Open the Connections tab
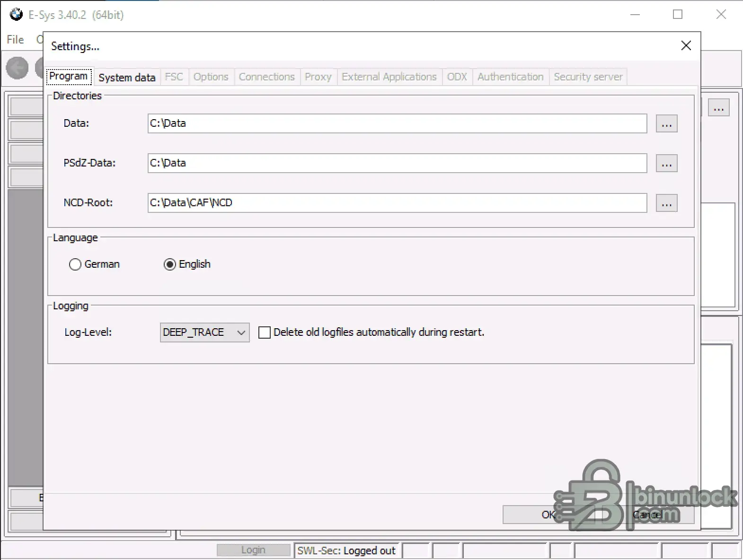Image resolution: width=743 pixels, height=560 pixels. click(267, 77)
